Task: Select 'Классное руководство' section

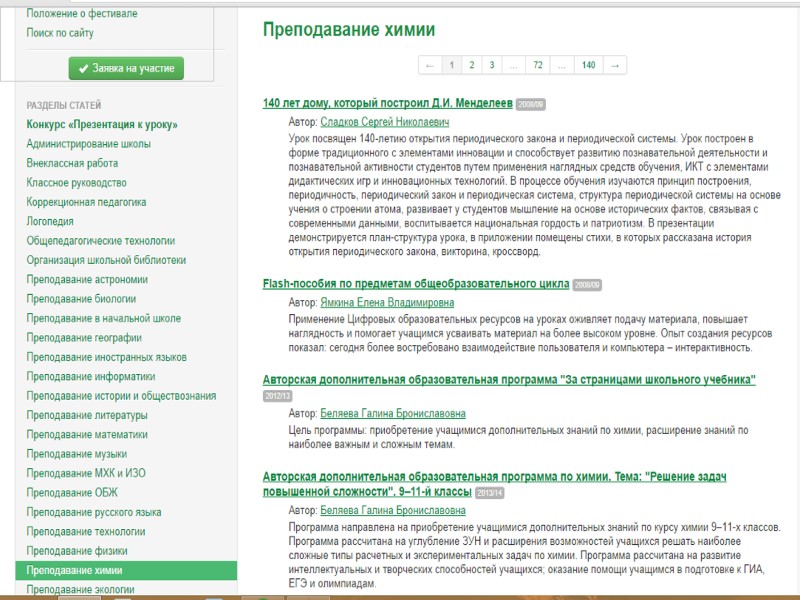Action: click(x=77, y=183)
